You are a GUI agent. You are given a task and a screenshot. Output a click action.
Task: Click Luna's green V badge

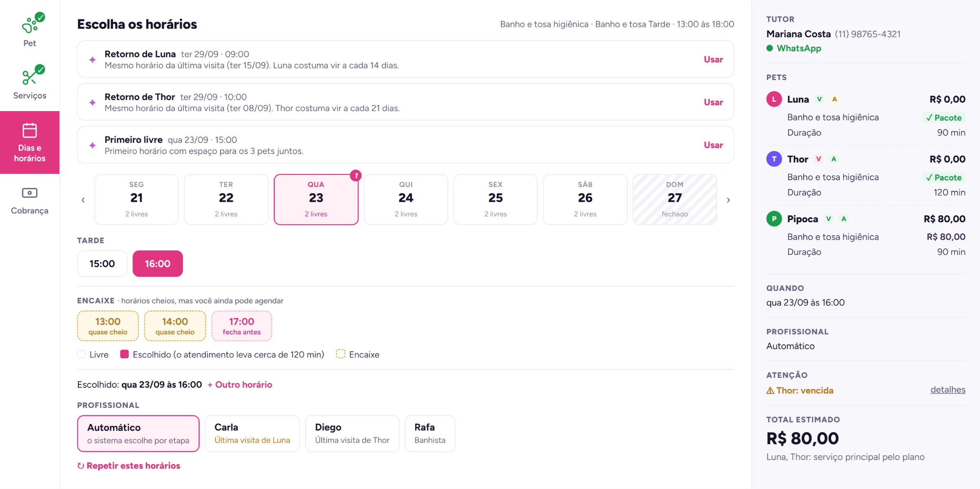coord(819,99)
